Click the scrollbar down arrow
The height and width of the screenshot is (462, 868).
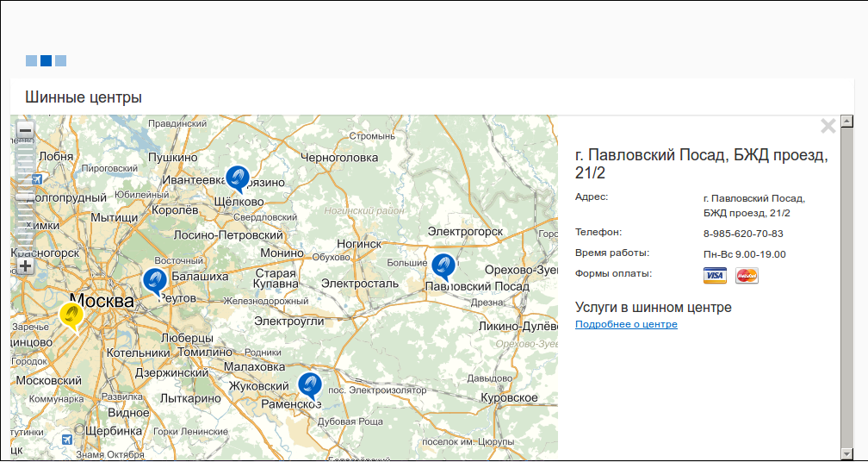(x=846, y=454)
